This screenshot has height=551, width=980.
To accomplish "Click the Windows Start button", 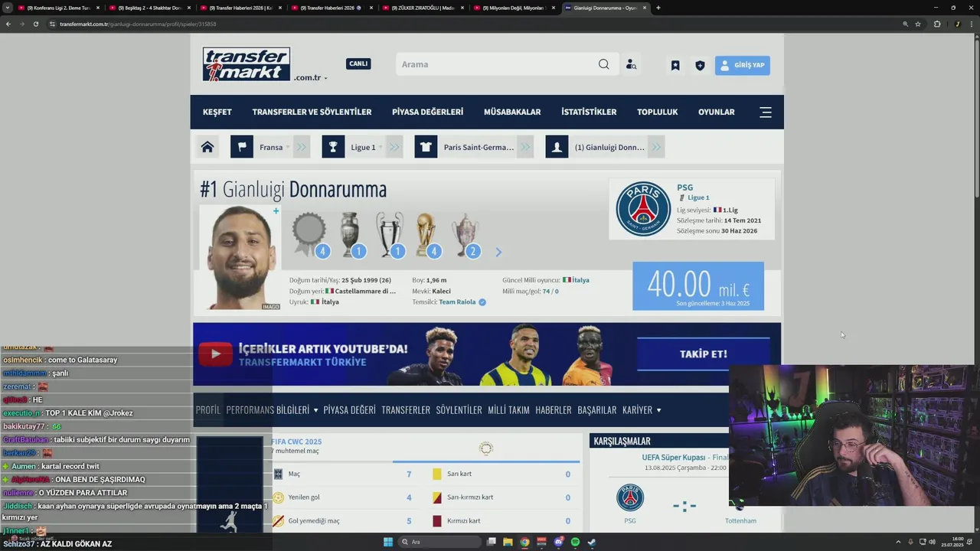I will pyautogui.click(x=388, y=542).
